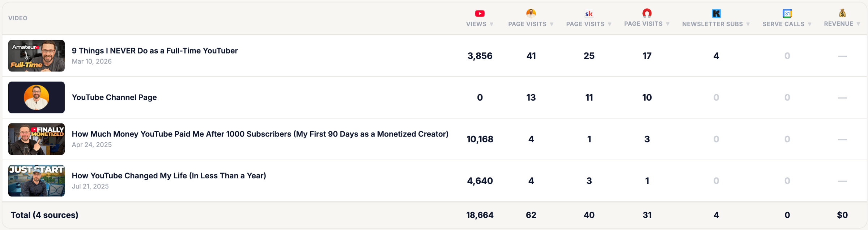Click the blue K icon above Newsletter Subs
Image resolution: width=868 pixels, height=230 pixels.
coord(716,13)
